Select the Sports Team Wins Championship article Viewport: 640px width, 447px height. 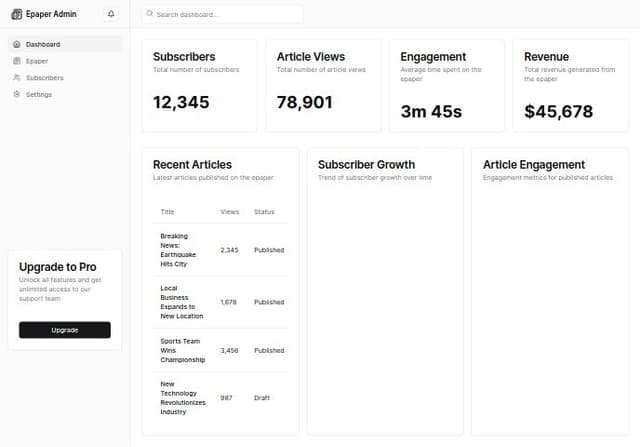tap(183, 350)
